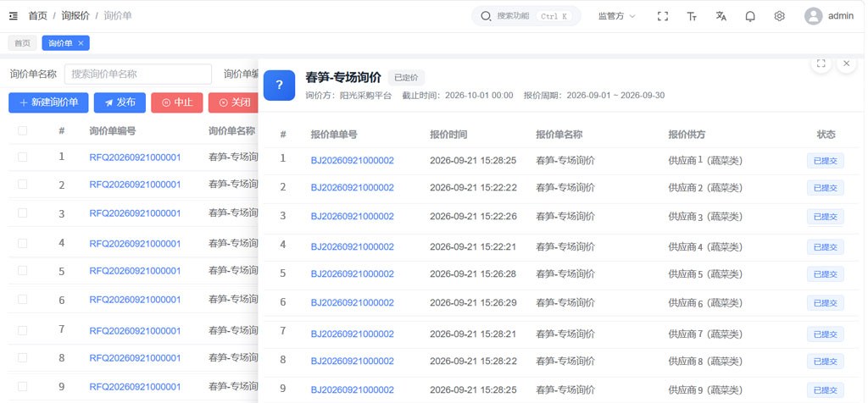
Task: Switch to the 首页 tab
Action: (22, 43)
